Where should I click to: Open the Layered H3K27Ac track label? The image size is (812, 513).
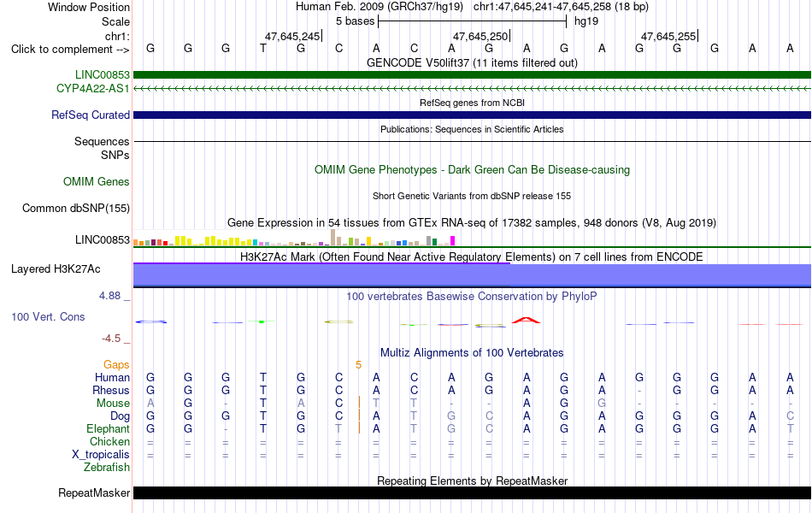click(x=56, y=269)
